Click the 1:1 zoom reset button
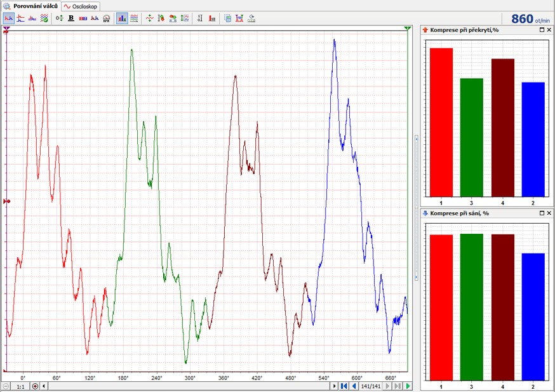This screenshot has width=555, height=392. [x=20, y=386]
